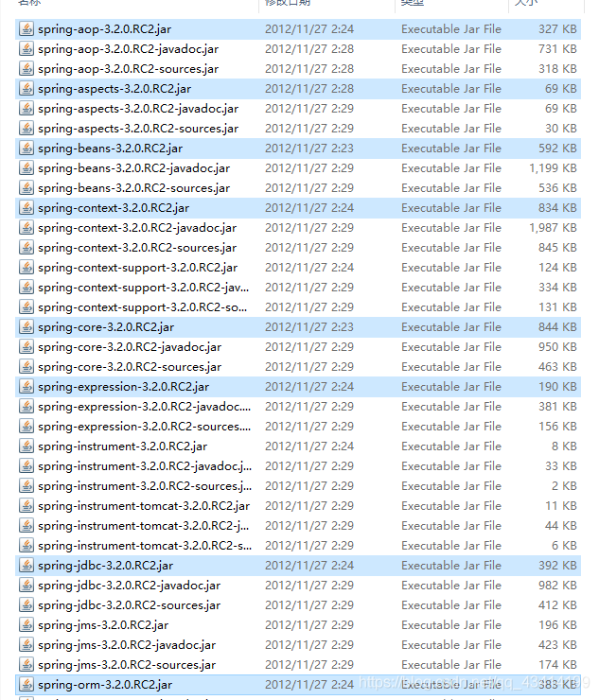
Task: Click the jar icon of spring-expression-3.2.0.RC2.jar
Action: point(26,387)
